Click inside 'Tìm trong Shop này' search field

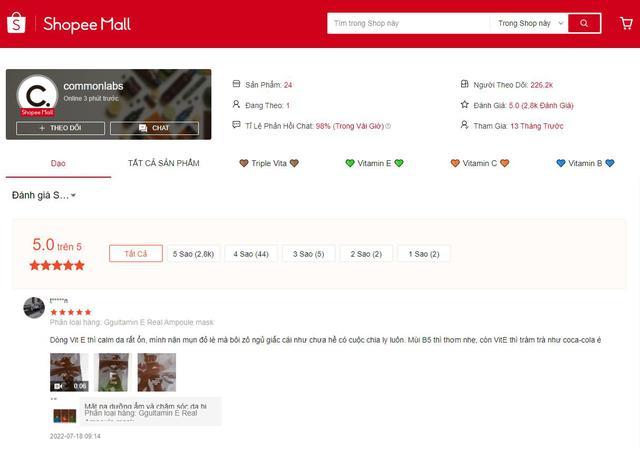point(408,23)
